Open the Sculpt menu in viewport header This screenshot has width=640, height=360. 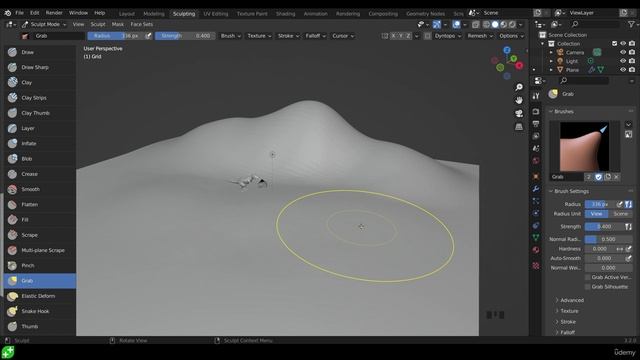tap(98, 24)
